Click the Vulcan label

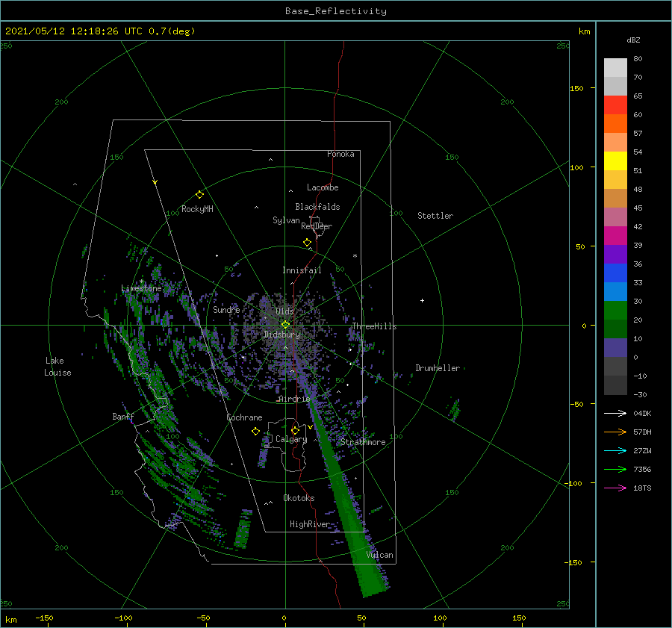point(380,555)
